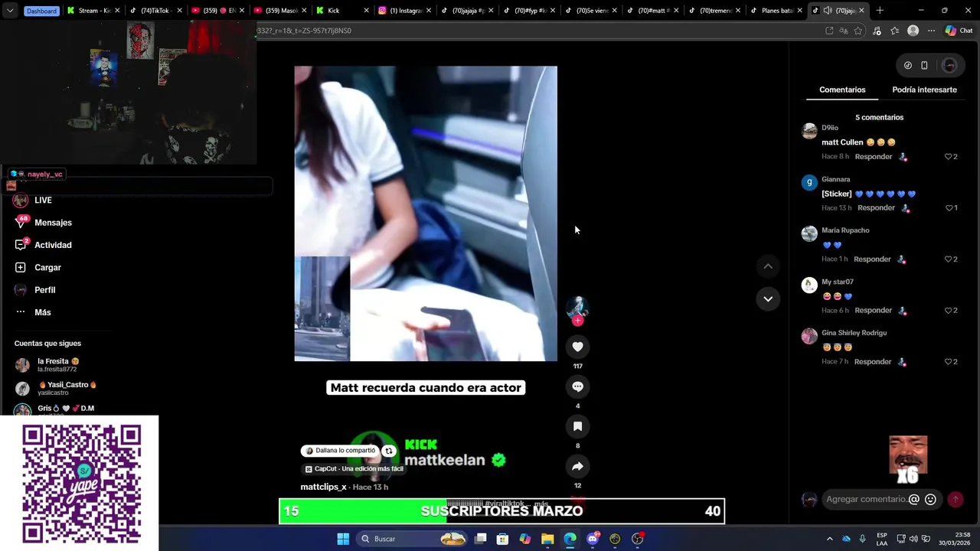Expand caption with 'más' link
This screenshot has height=551, width=980.
coord(541,504)
